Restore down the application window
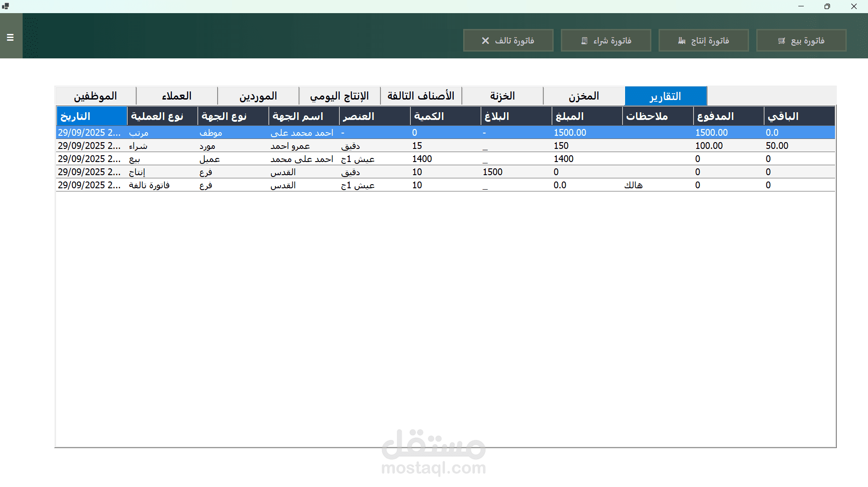Image resolution: width=868 pixels, height=487 pixels. pos(827,6)
